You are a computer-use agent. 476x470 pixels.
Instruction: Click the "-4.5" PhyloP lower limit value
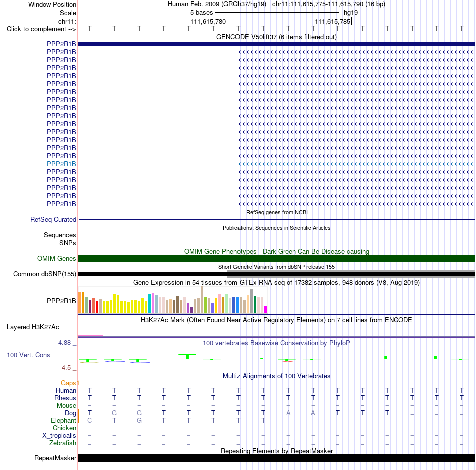[x=65, y=368]
